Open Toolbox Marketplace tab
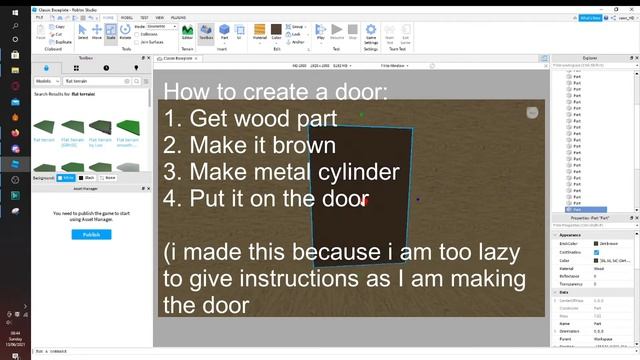This screenshot has height=360, width=640. pyautogui.click(x=46, y=68)
